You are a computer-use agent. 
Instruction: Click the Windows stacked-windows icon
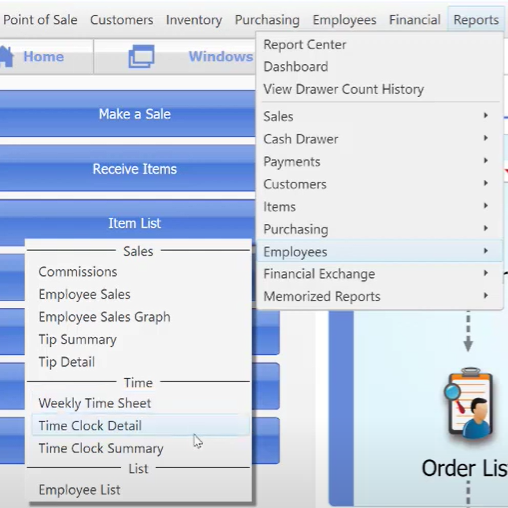[x=141, y=56]
